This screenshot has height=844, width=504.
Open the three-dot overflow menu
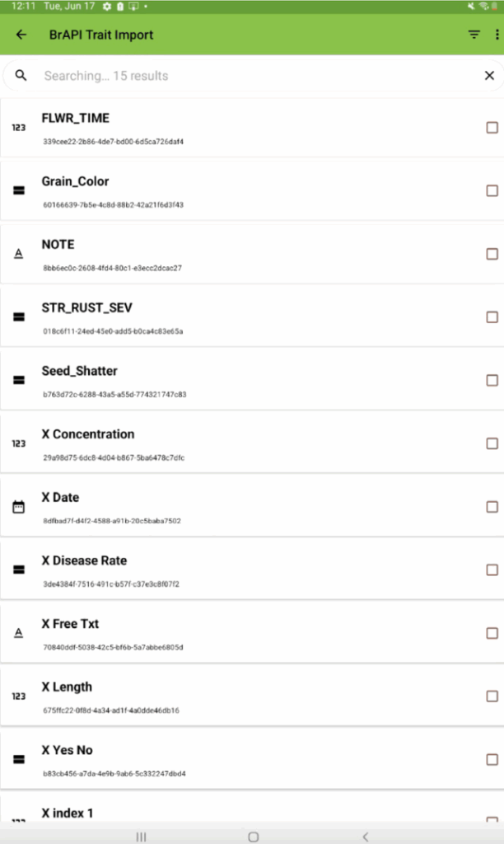click(497, 35)
